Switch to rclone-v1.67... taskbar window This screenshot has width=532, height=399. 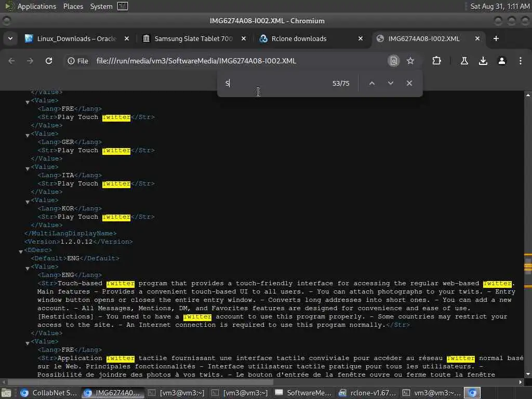coord(367,393)
